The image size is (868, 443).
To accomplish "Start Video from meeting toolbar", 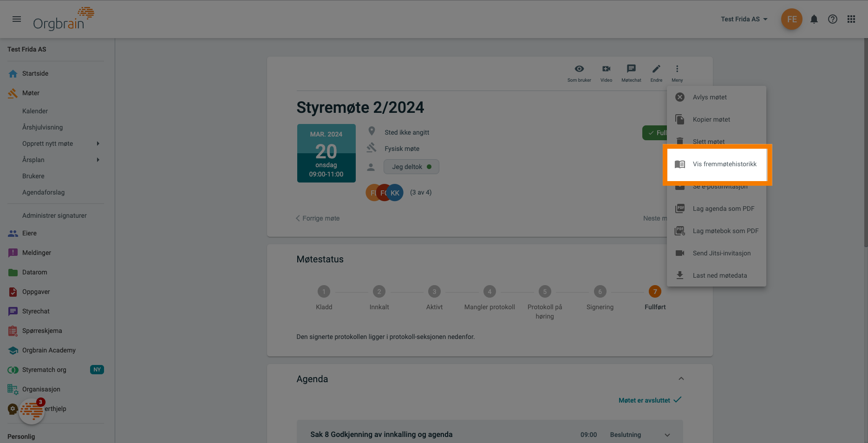I will pos(607,73).
